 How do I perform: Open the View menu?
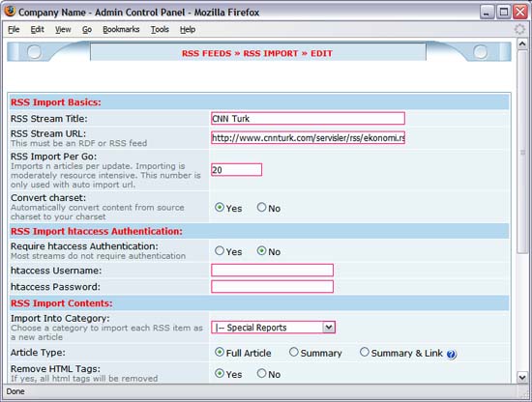tap(63, 30)
